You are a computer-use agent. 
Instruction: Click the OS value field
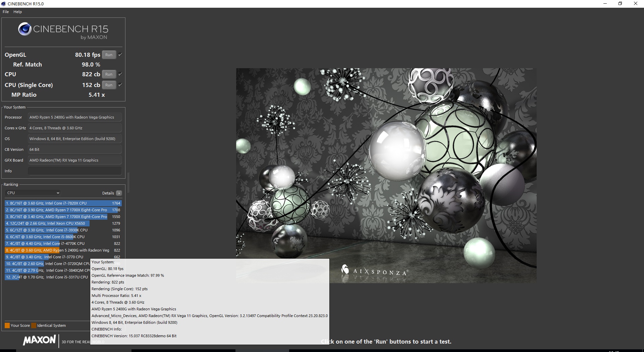click(x=74, y=139)
